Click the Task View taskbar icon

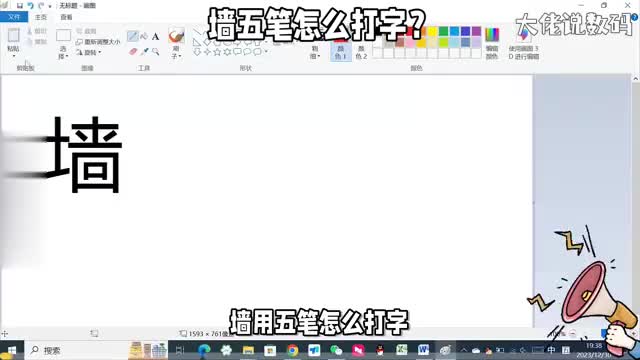(180, 350)
